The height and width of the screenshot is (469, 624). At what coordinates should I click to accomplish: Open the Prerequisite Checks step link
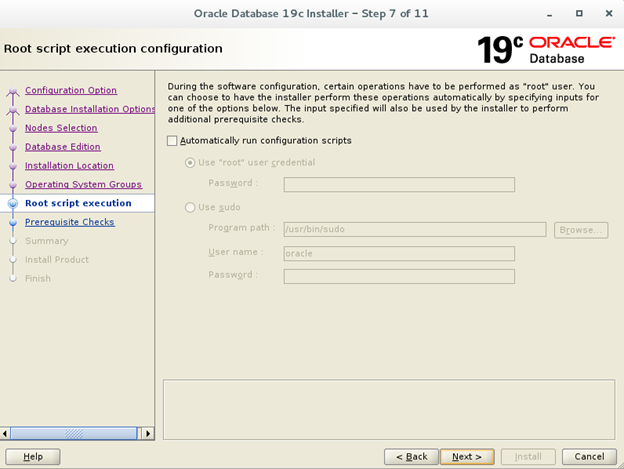(x=70, y=222)
